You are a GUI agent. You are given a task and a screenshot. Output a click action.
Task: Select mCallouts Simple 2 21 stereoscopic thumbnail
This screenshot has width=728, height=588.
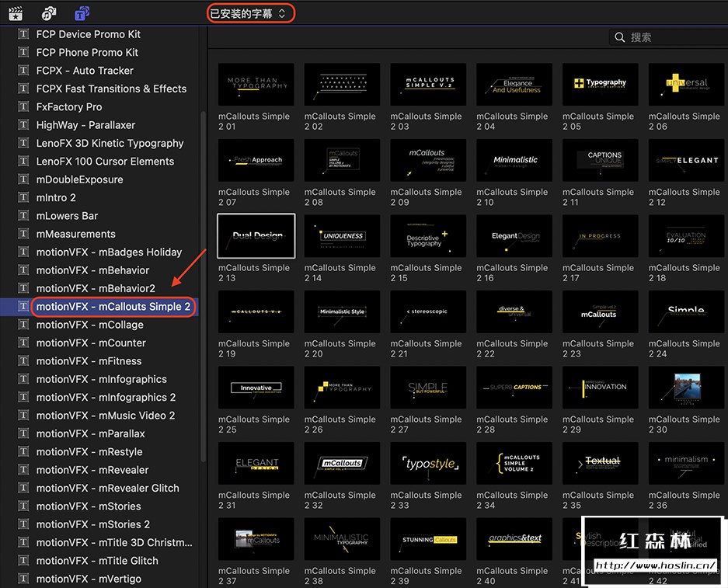coord(428,311)
